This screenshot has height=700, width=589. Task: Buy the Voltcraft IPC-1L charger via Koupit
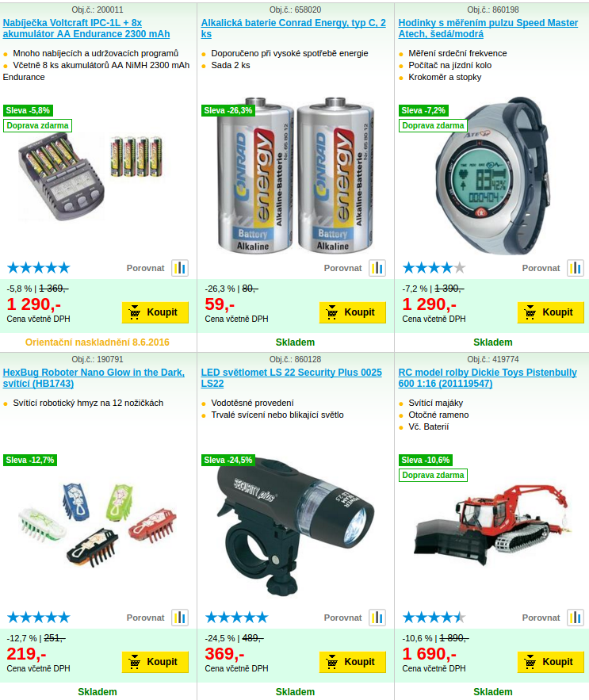coord(155,312)
